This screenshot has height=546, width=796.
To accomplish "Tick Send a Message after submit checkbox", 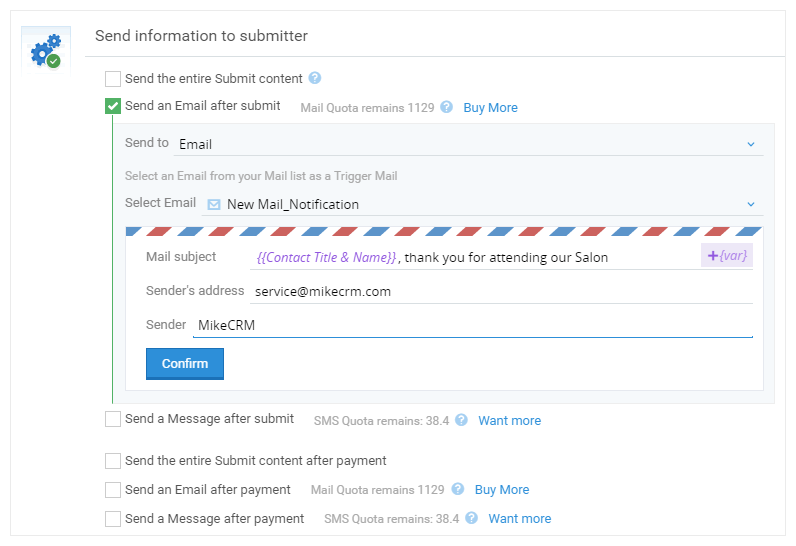I will [113, 419].
